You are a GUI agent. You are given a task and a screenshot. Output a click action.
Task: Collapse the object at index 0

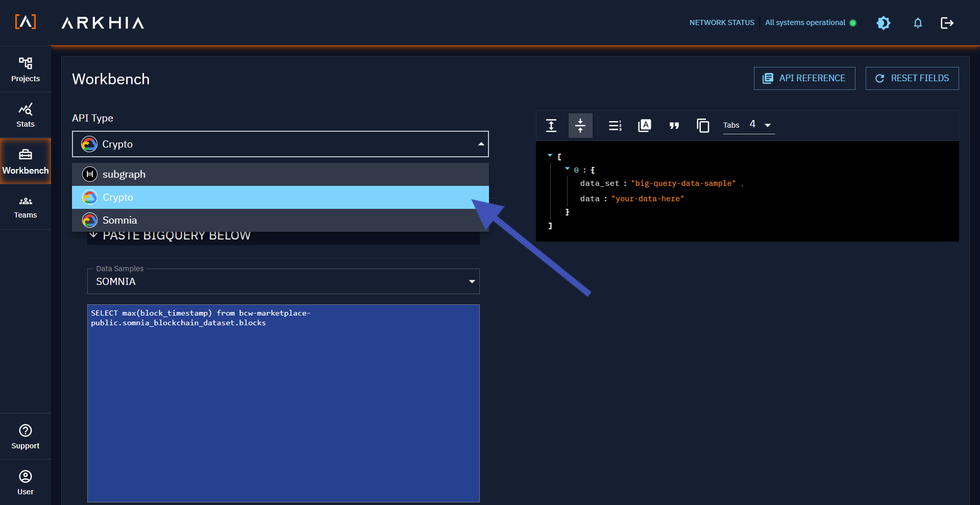coord(567,169)
